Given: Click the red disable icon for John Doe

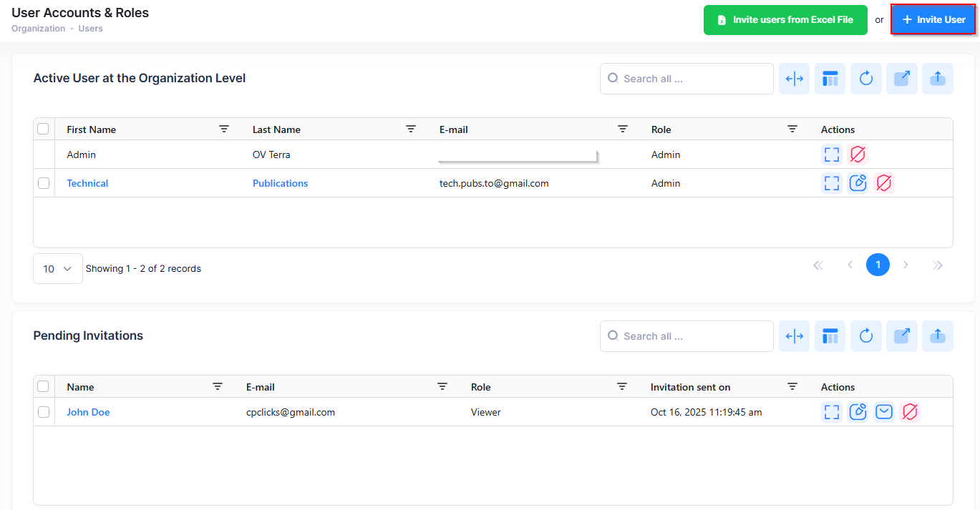Looking at the screenshot, I should 910,412.
